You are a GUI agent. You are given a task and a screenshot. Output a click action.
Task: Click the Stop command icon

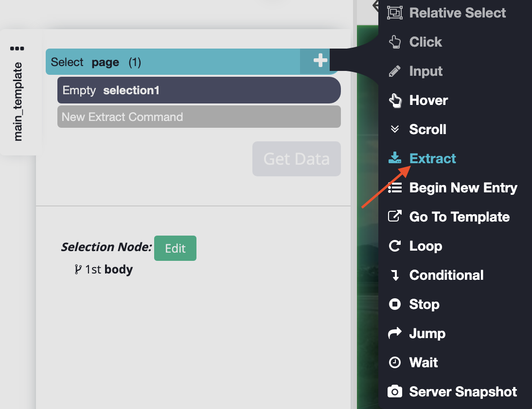tap(395, 305)
